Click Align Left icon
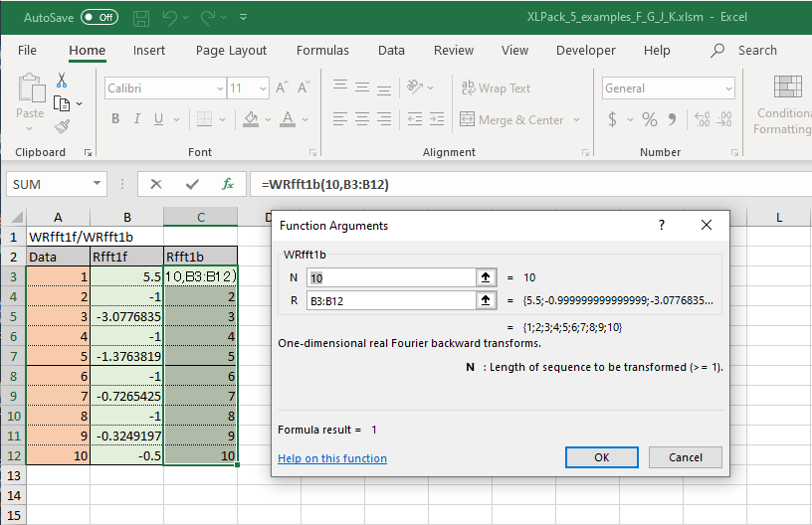 (339, 119)
